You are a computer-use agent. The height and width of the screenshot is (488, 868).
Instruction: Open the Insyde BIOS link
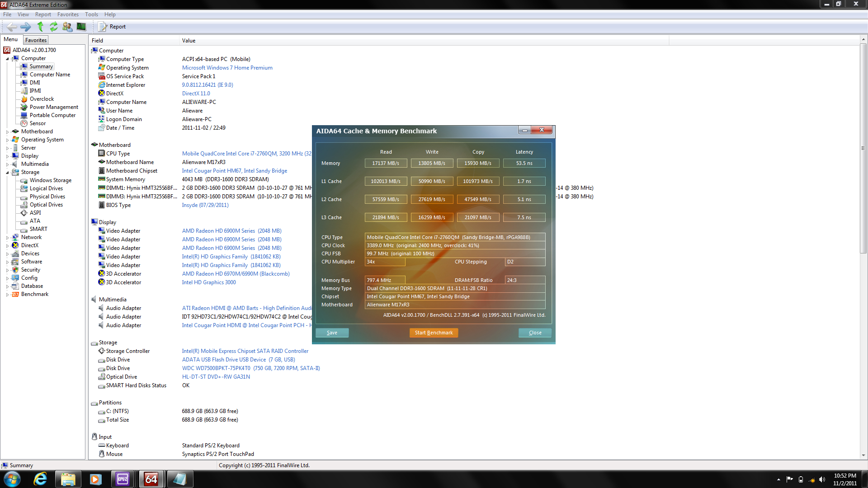205,205
